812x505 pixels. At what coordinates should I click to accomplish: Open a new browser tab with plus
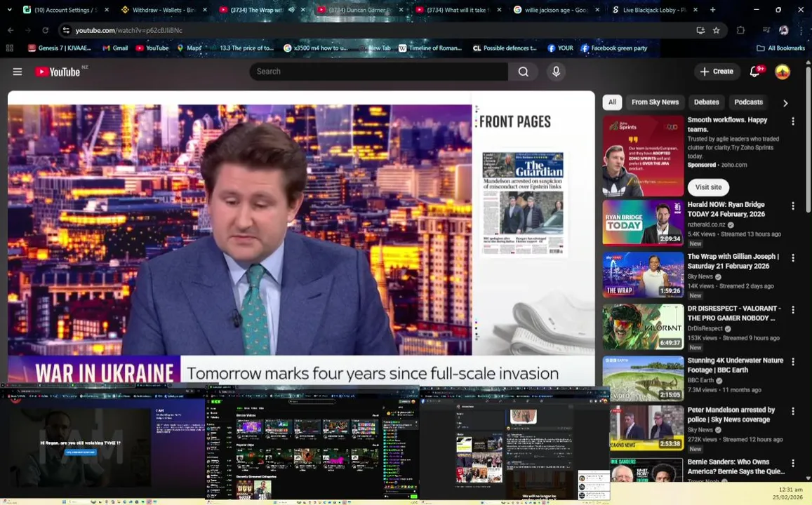712,9
